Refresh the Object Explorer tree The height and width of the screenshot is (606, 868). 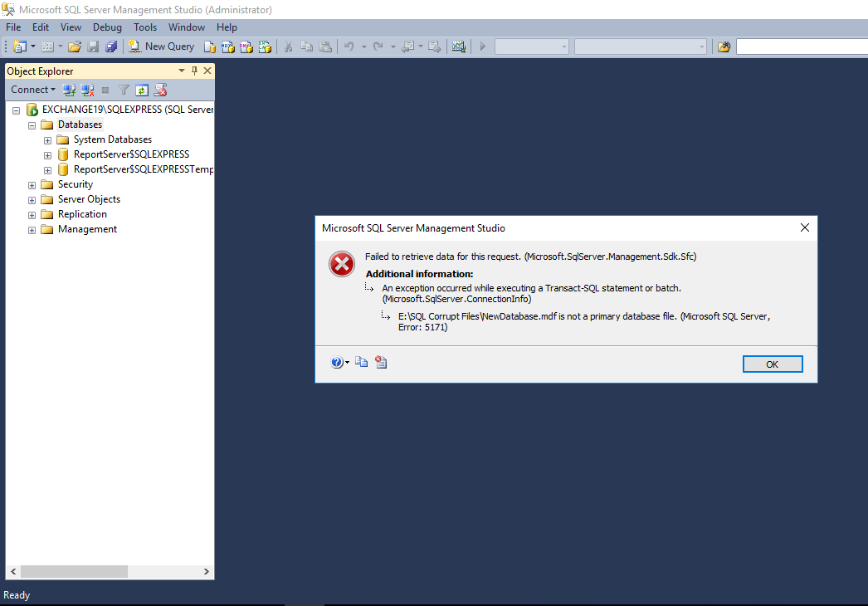coord(142,90)
